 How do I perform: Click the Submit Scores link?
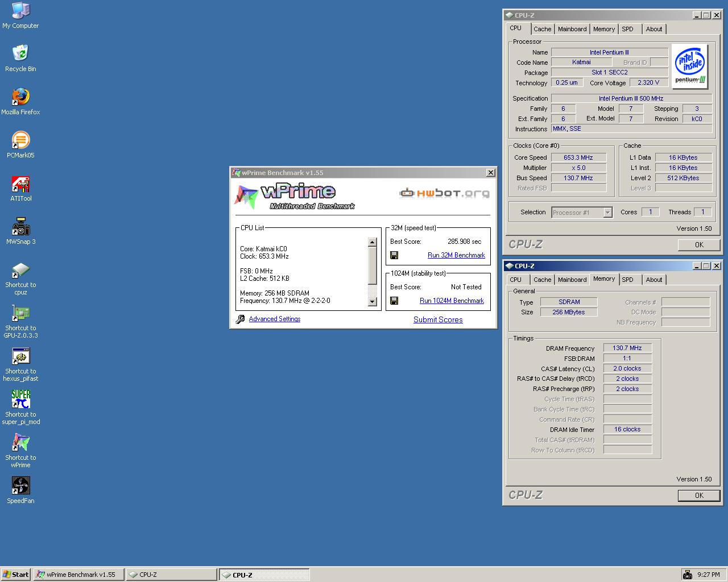click(x=438, y=319)
